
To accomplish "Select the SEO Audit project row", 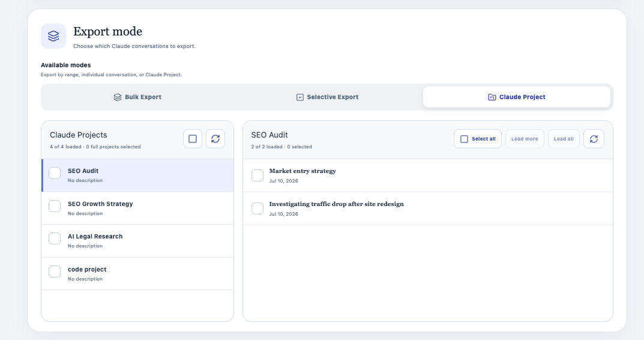I will point(137,175).
